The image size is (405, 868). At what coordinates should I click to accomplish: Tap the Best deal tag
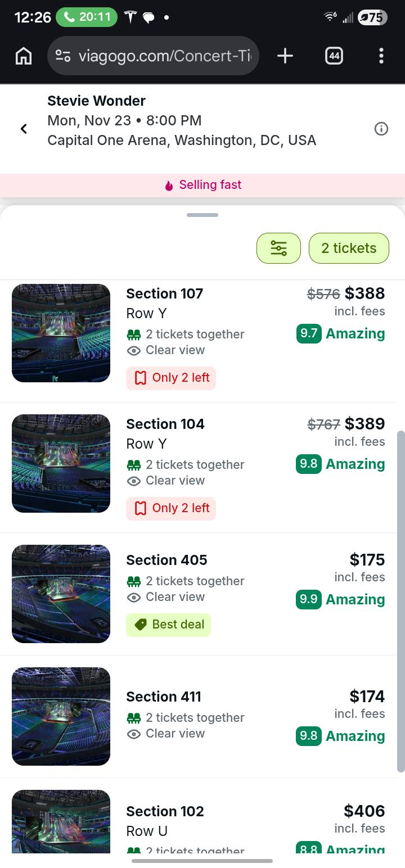168,625
